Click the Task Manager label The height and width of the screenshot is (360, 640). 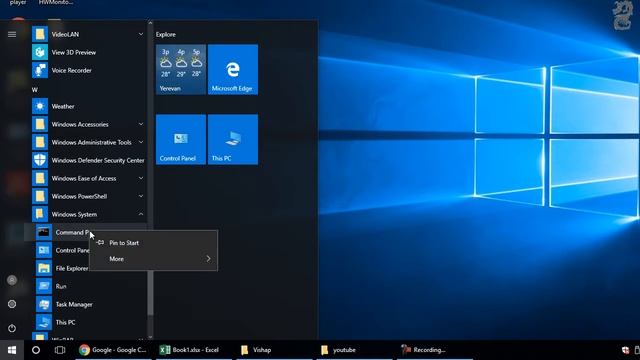pyautogui.click(x=74, y=304)
